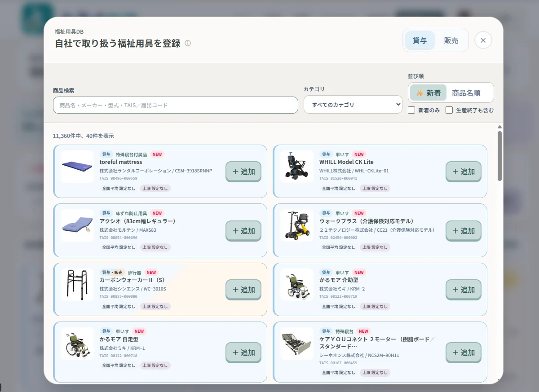Open toreful mattress product thumbnail
539x392 pixels.
(x=77, y=167)
